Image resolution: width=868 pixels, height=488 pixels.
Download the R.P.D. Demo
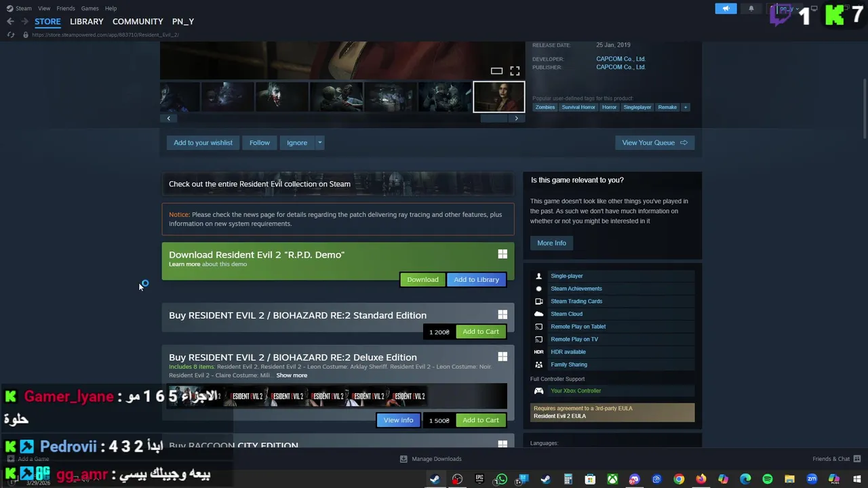(422, 279)
